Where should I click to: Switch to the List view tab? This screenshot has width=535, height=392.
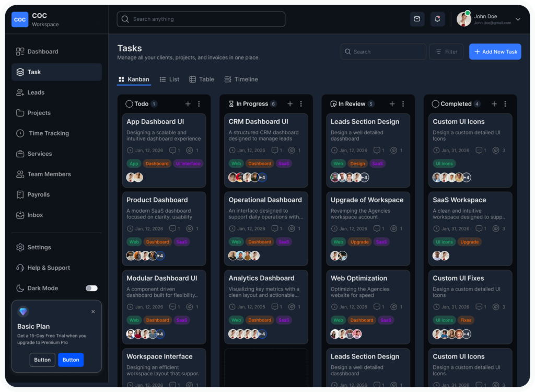point(169,79)
